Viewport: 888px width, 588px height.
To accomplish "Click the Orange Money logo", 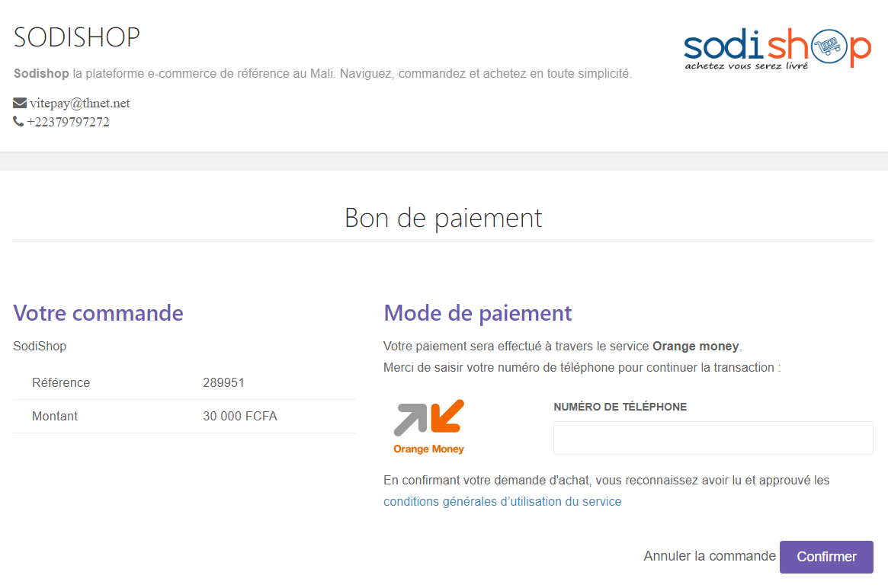I will pos(428,427).
